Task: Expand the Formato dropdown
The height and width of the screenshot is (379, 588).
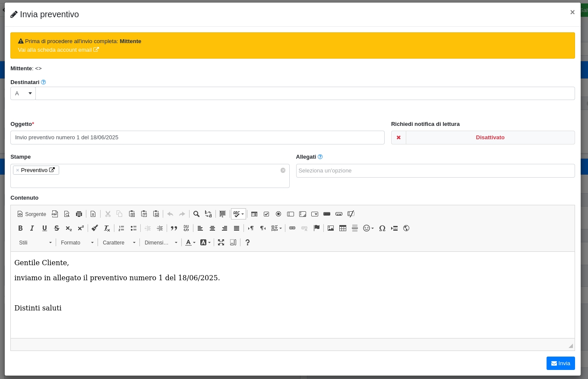Action: point(77,243)
